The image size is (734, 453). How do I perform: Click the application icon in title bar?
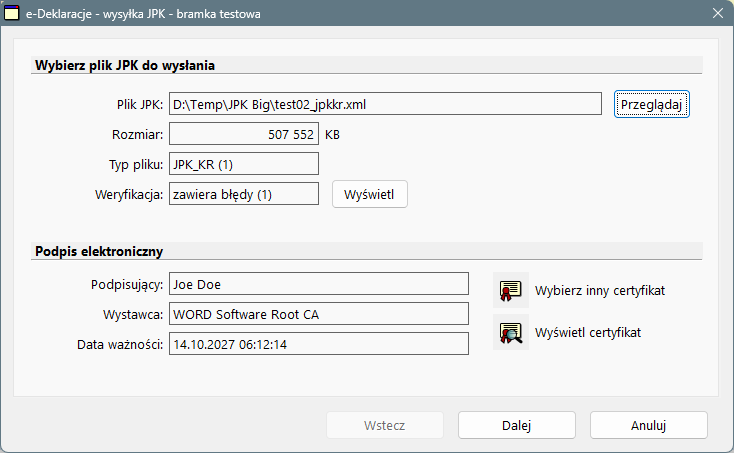coord(11,13)
